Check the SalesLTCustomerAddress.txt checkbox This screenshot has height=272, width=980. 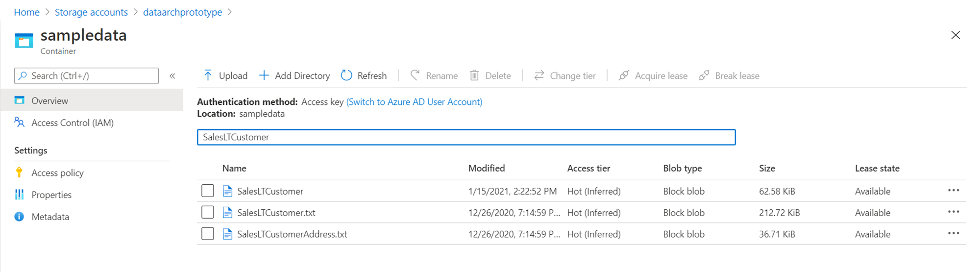tap(208, 234)
